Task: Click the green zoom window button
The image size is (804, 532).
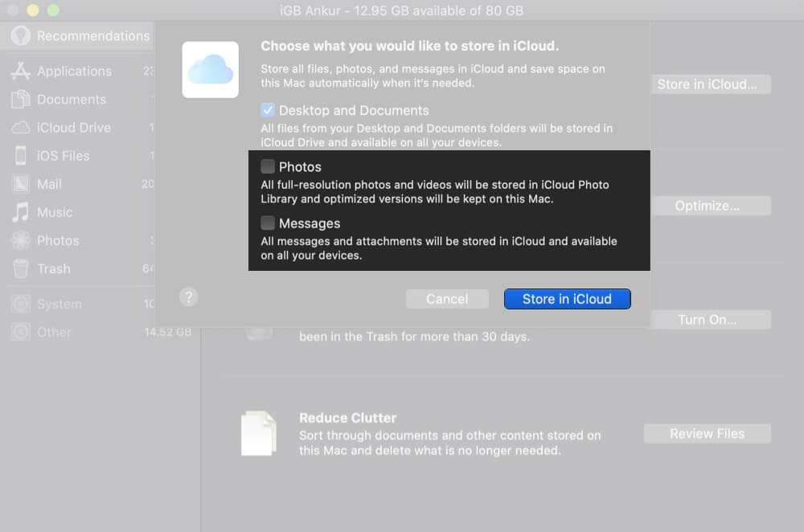Action: 53,10
